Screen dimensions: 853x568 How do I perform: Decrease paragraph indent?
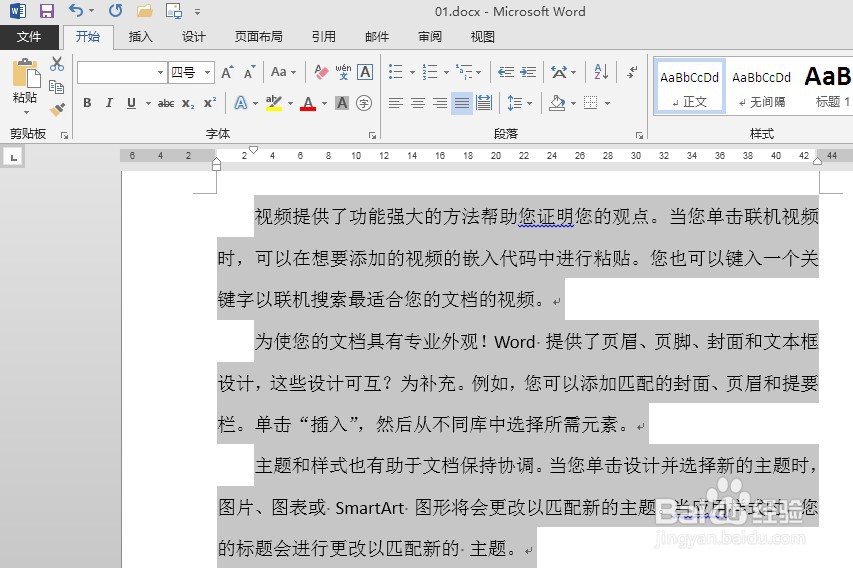(x=506, y=72)
